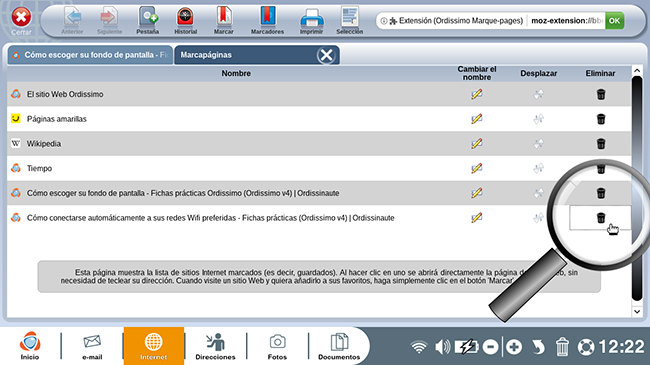Rename the Tiempo bookmark with the pencil

(x=477, y=168)
